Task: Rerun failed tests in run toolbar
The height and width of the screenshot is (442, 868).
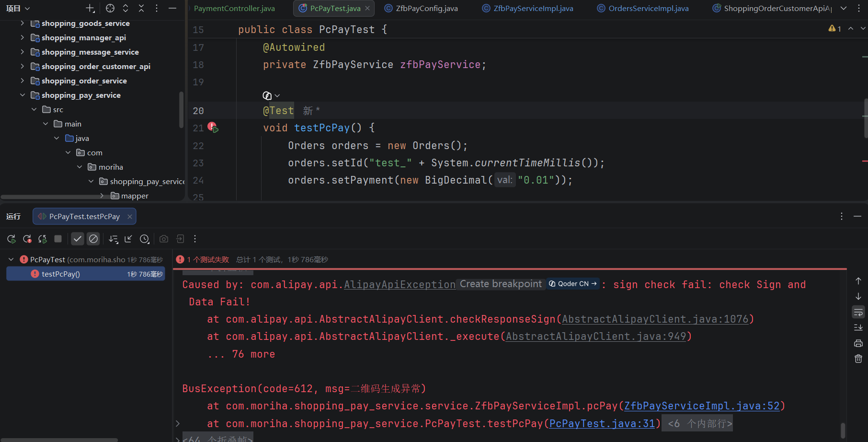Action: pos(27,239)
